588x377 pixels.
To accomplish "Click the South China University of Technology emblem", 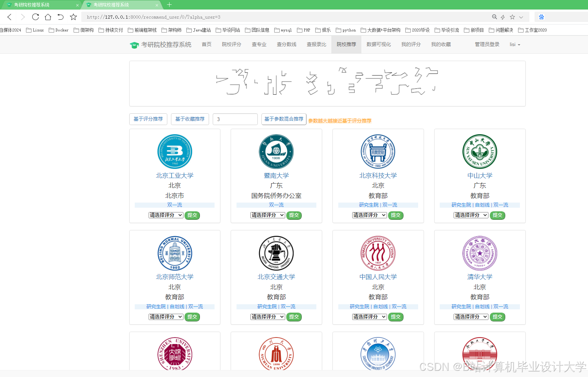I will [x=378, y=354].
